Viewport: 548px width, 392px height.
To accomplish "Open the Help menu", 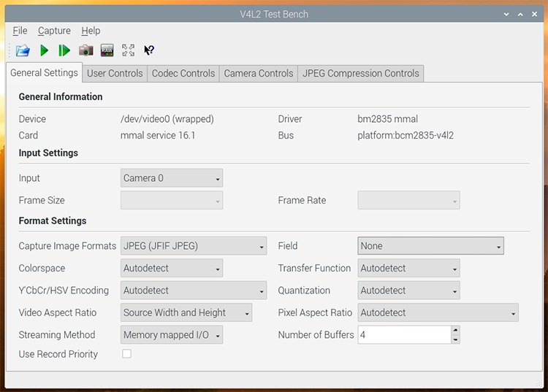I will pyautogui.click(x=91, y=31).
